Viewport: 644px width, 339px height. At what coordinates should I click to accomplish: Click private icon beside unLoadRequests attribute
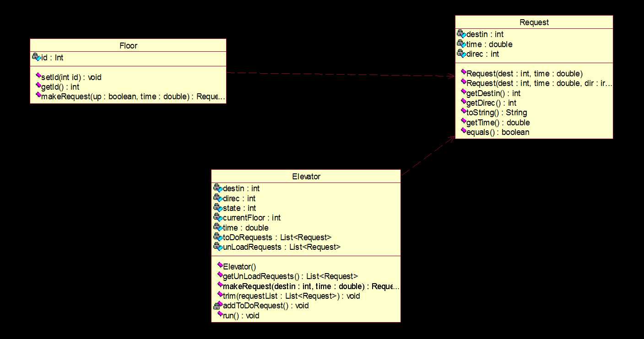click(217, 247)
